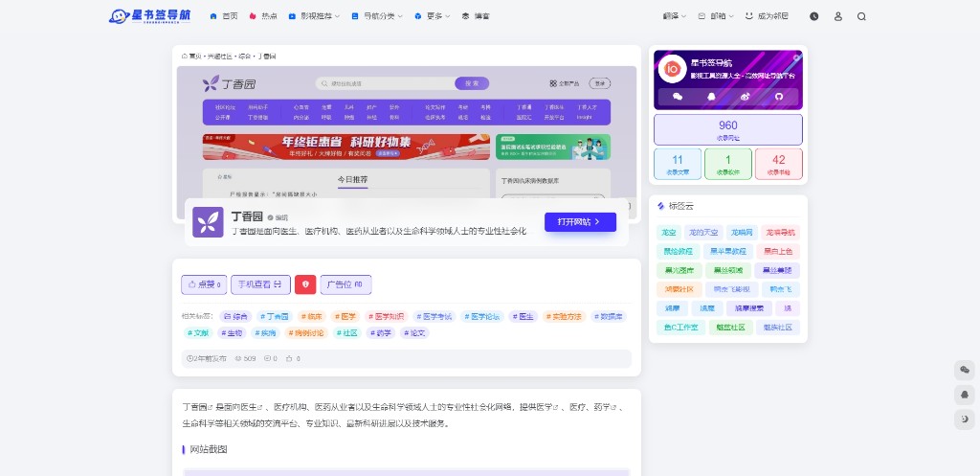
Task: Click the 星书签导航 site logo
Action: click(x=149, y=16)
